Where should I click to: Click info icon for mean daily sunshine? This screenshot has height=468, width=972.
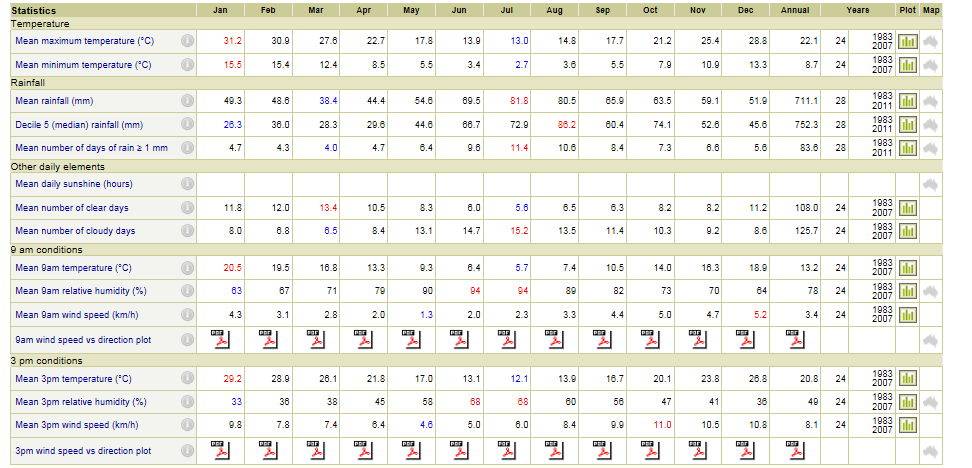(x=187, y=184)
